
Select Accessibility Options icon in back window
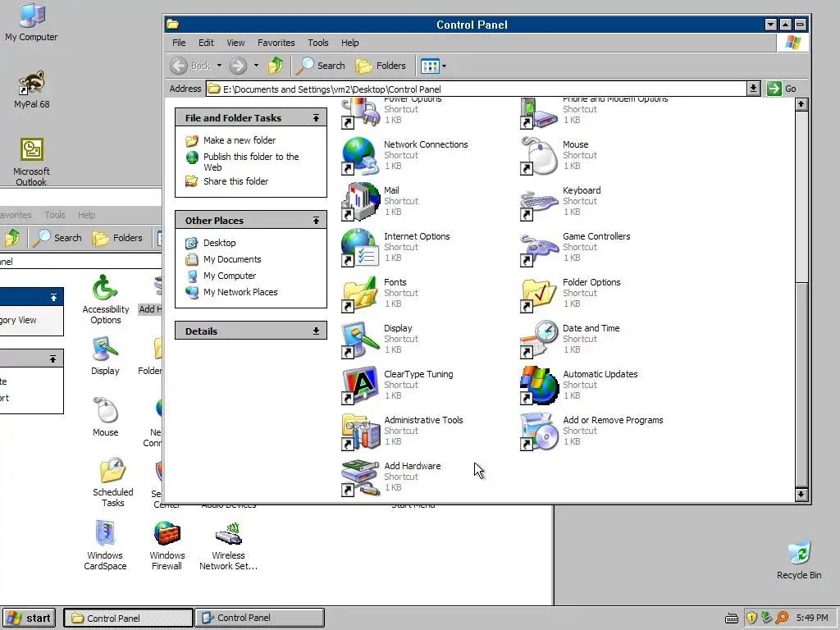point(105,288)
